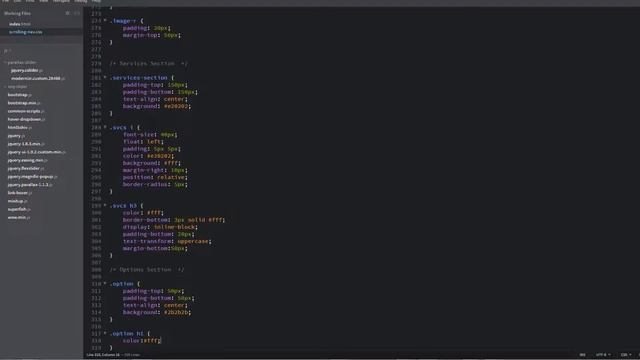Click the #2b2b2b background value
Screen dimensions: 640x360
pyautogui.click(x=176, y=312)
